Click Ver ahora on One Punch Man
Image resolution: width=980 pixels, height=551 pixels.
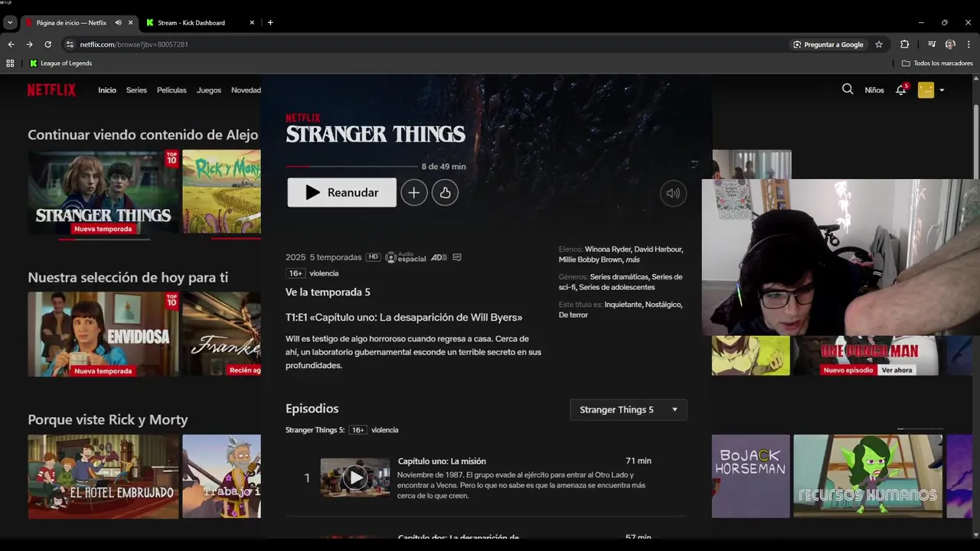[897, 370]
